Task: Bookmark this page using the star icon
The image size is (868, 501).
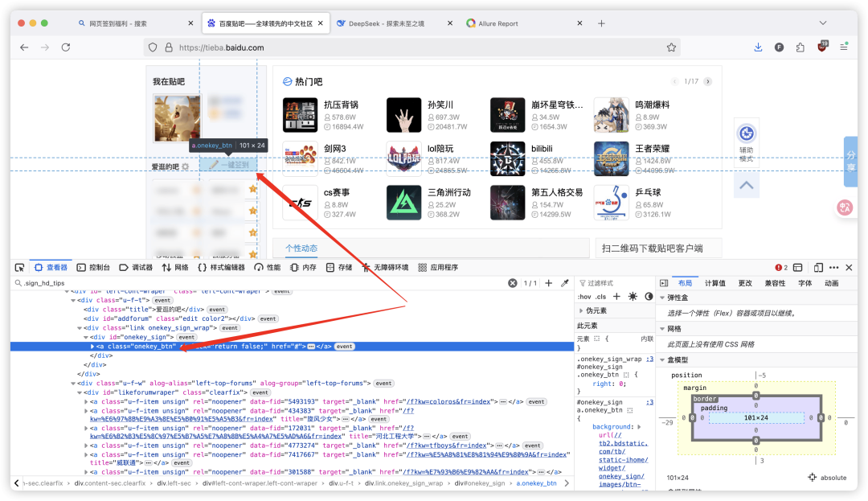Action: point(672,47)
